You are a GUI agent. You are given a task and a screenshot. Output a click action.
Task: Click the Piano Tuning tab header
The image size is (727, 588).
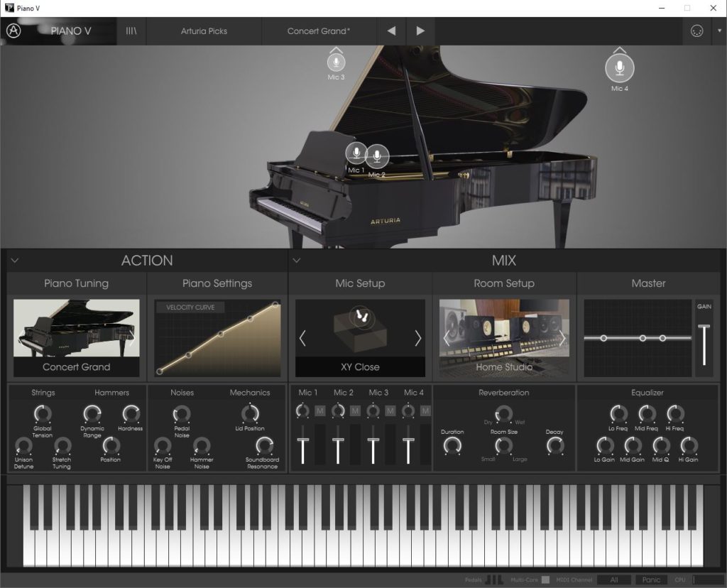(x=77, y=283)
